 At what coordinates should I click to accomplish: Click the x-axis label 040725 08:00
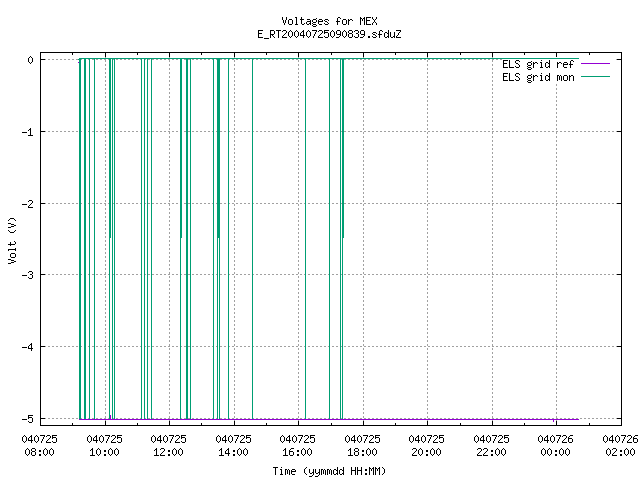pyautogui.click(x=40, y=446)
